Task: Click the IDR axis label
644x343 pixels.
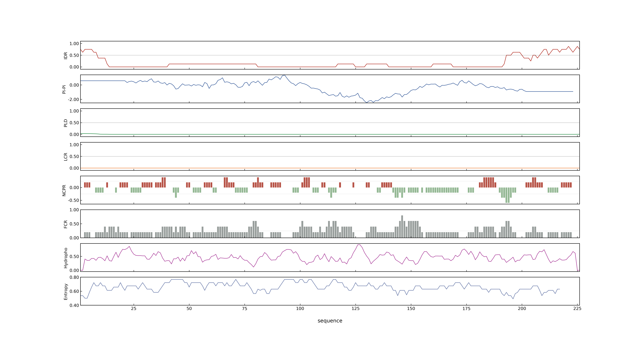Action: click(x=66, y=55)
